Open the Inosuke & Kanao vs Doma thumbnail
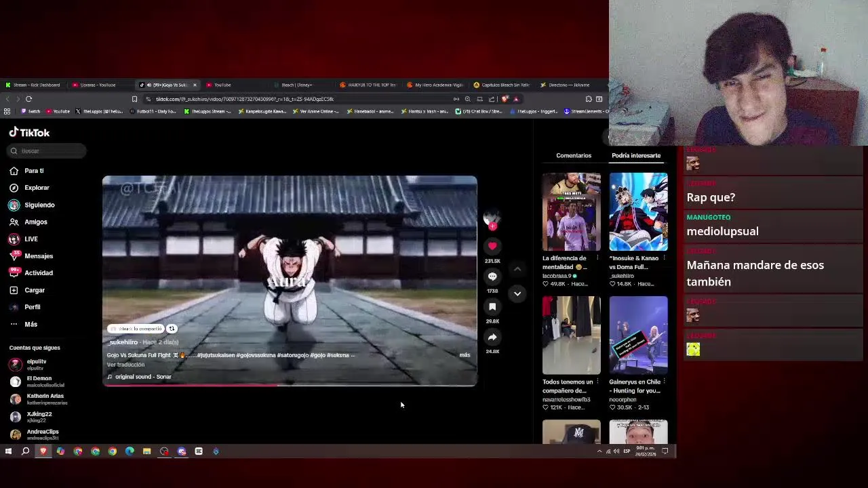The width and height of the screenshot is (868, 488). [x=638, y=212]
